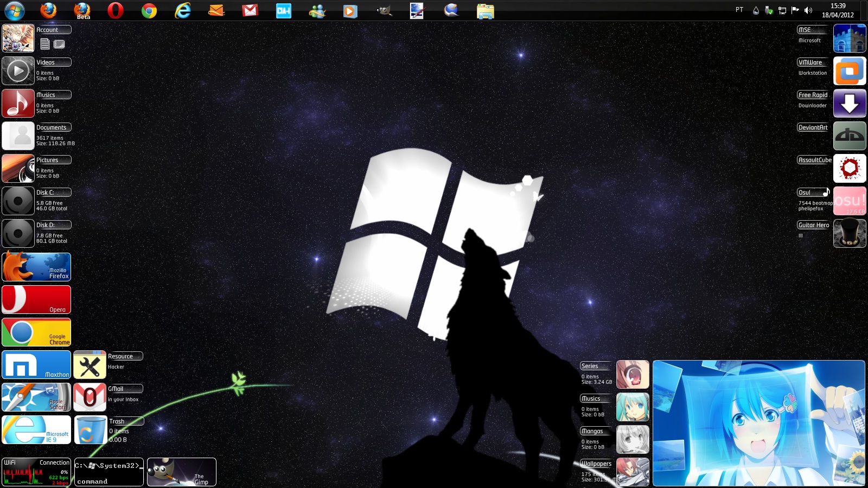Click the Mangas label
Viewport: 868px width, 488px height.
592,431
